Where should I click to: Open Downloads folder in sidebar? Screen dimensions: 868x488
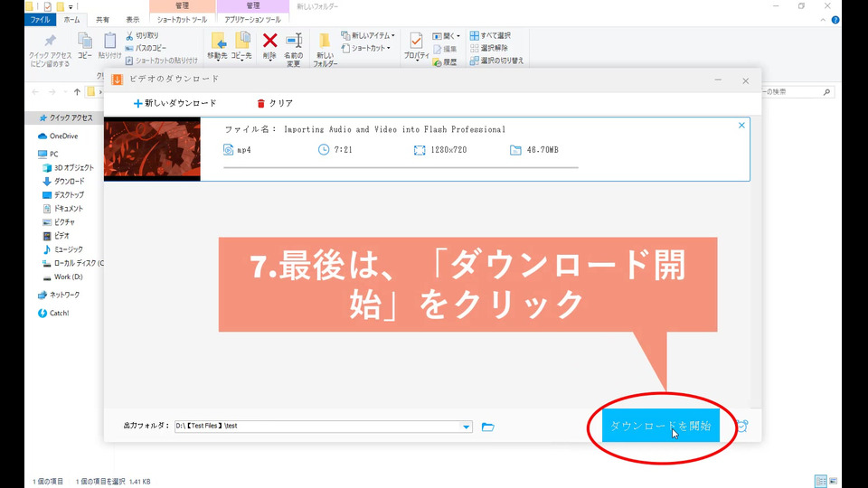click(63, 182)
